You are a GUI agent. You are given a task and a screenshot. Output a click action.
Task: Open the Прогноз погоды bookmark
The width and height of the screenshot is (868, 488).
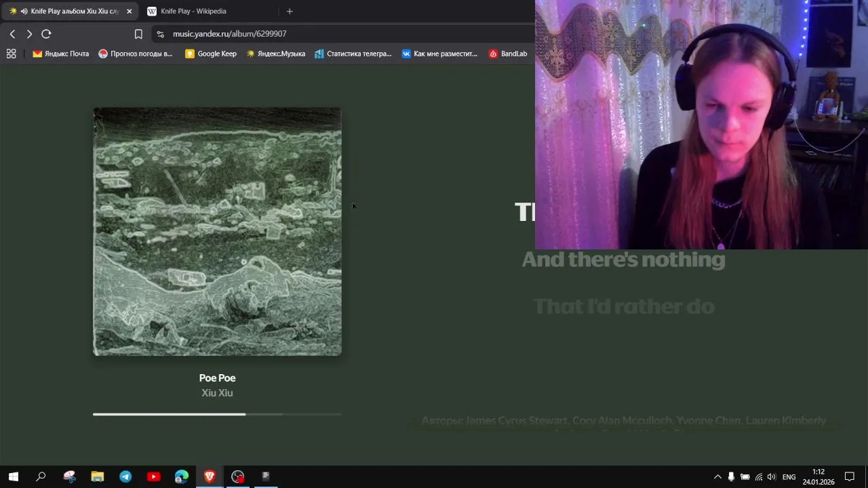point(136,54)
